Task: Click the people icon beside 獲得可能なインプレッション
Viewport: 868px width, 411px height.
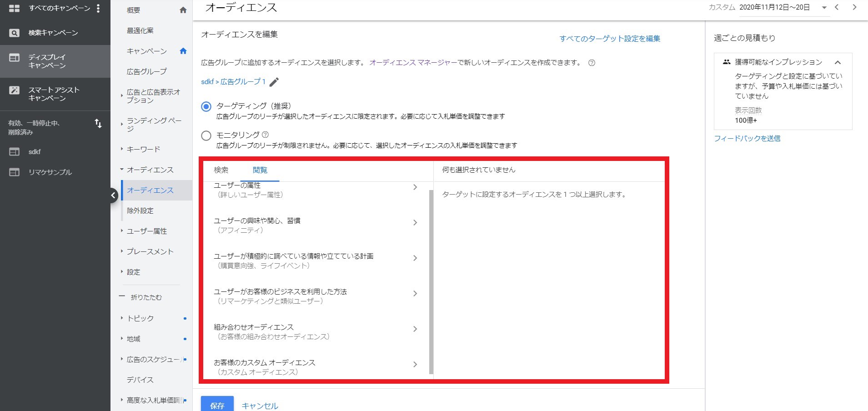Action: coord(727,62)
